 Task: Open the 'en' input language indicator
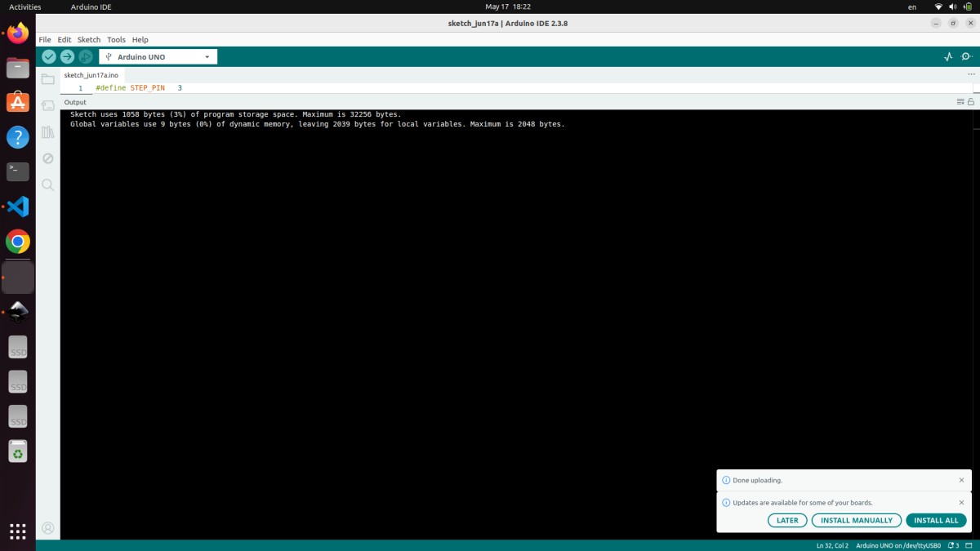tap(912, 7)
